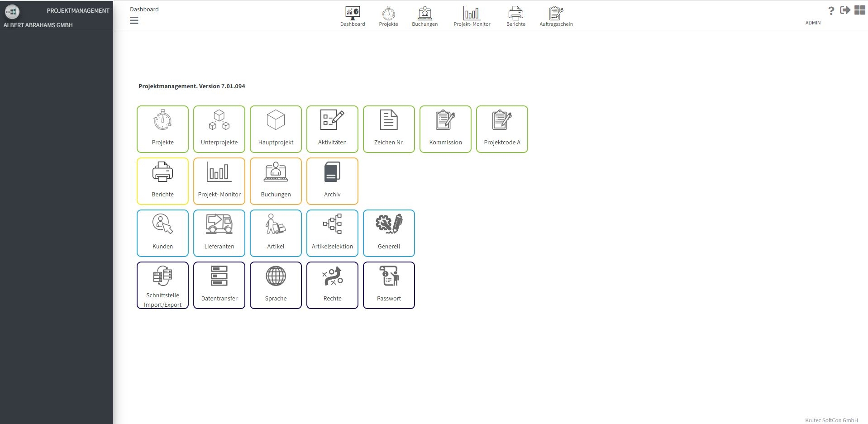
Task: Open the Kunden tile
Action: pyautogui.click(x=162, y=233)
